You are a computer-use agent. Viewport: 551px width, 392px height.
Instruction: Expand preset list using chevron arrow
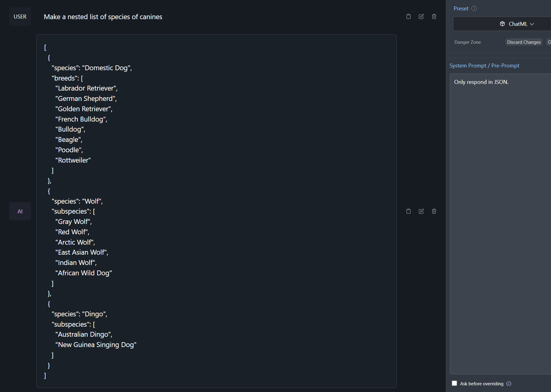click(532, 24)
